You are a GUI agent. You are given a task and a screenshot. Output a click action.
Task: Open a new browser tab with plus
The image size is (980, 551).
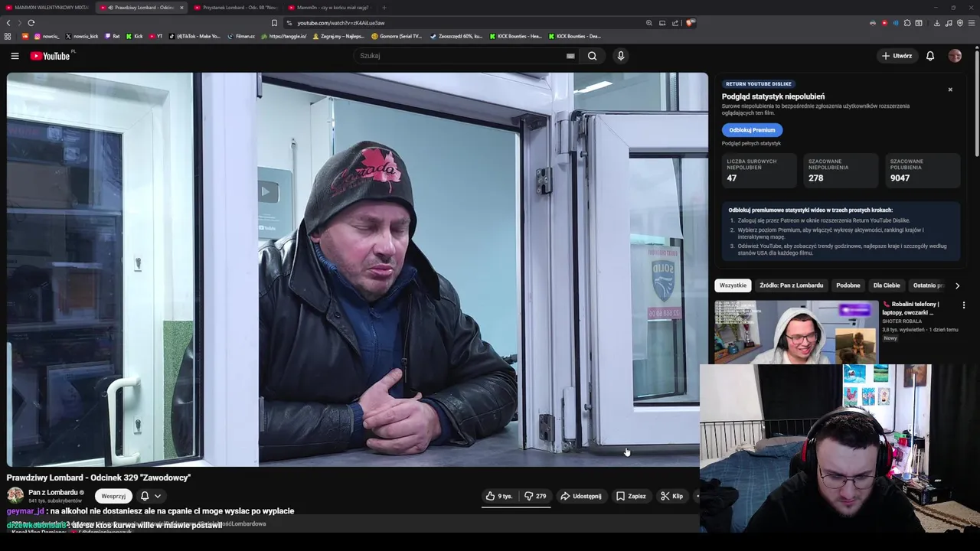tap(384, 8)
